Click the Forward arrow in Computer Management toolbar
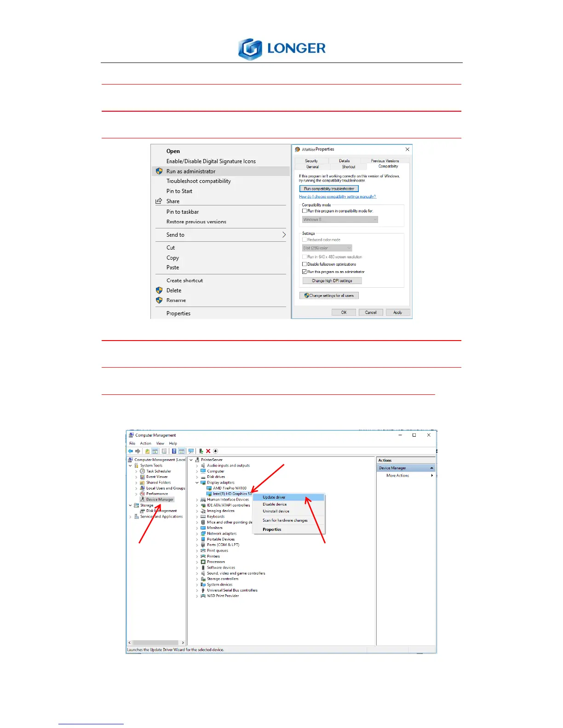This screenshot has width=563, height=728. 138,451
